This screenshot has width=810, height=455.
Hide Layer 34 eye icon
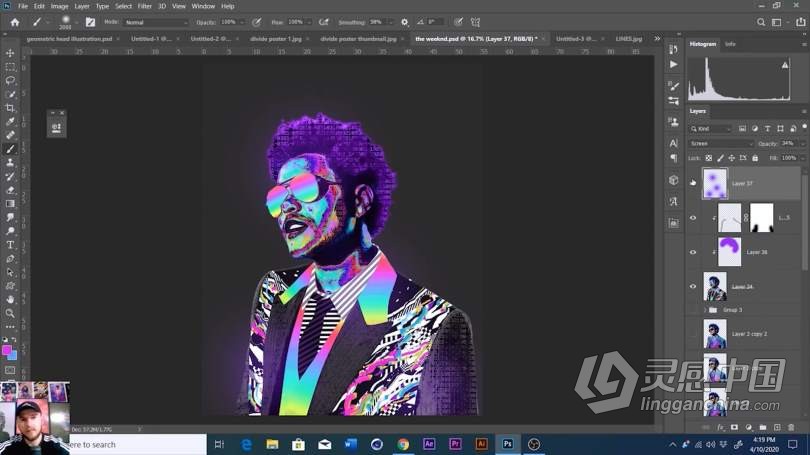pyautogui.click(x=693, y=286)
